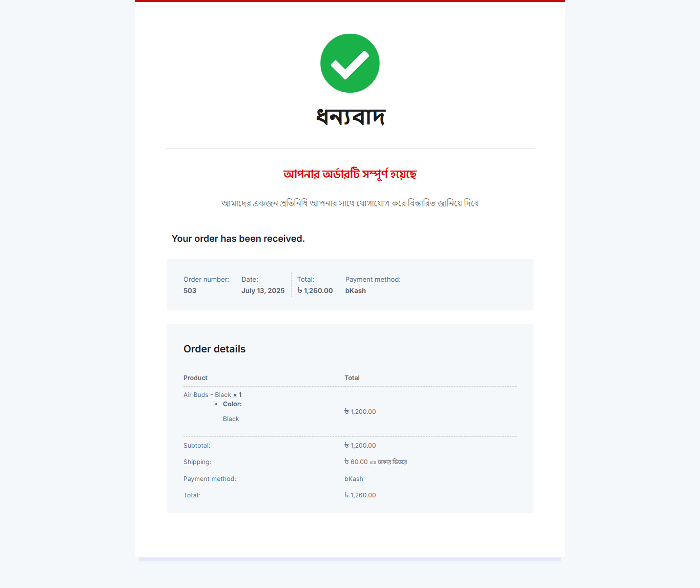Click the Subtotal row label

coord(197,446)
